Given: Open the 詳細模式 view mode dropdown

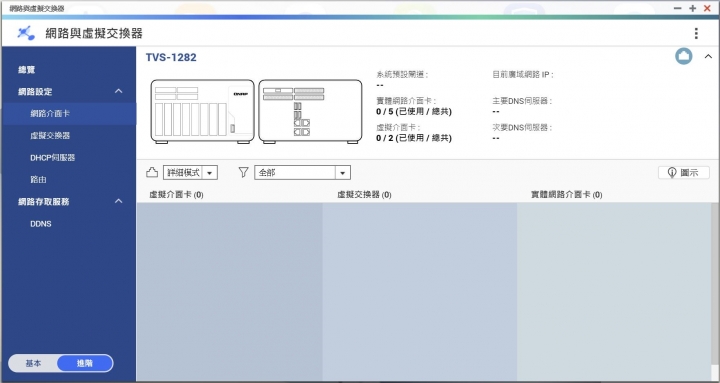Looking at the screenshot, I should pyautogui.click(x=190, y=173).
